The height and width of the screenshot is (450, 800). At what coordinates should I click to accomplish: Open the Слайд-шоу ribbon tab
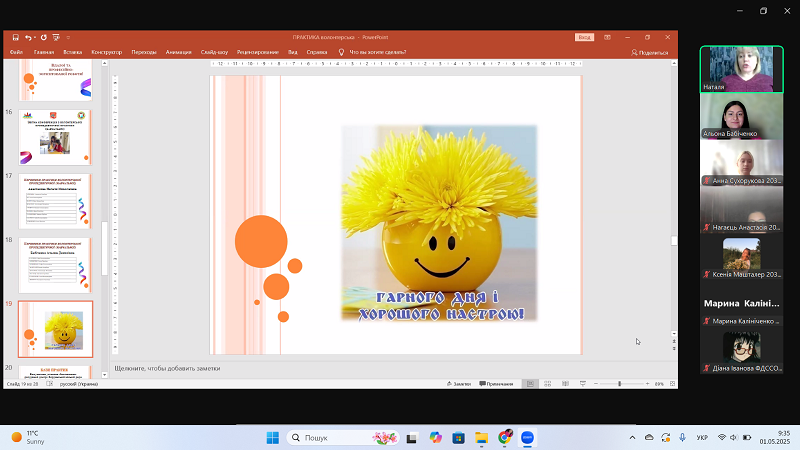point(214,52)
